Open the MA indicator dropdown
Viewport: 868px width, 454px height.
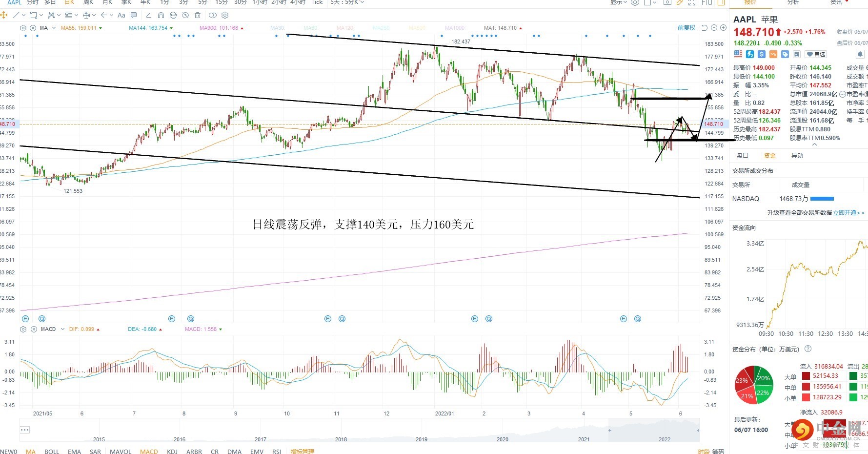[x=54, y=28]
